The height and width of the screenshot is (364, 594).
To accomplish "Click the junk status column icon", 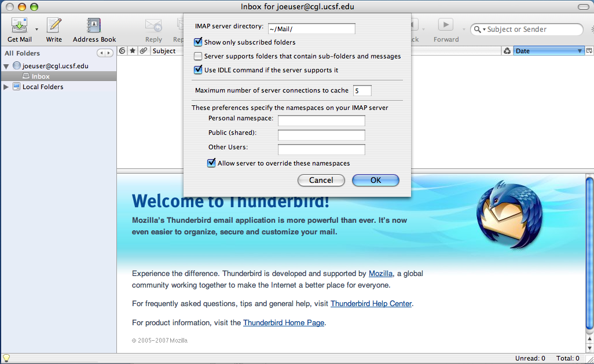I will click(x=507, y=51).
